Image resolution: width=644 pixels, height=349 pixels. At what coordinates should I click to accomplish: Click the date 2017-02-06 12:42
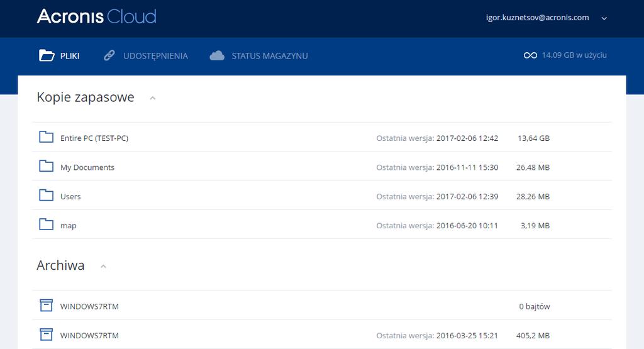467,138
